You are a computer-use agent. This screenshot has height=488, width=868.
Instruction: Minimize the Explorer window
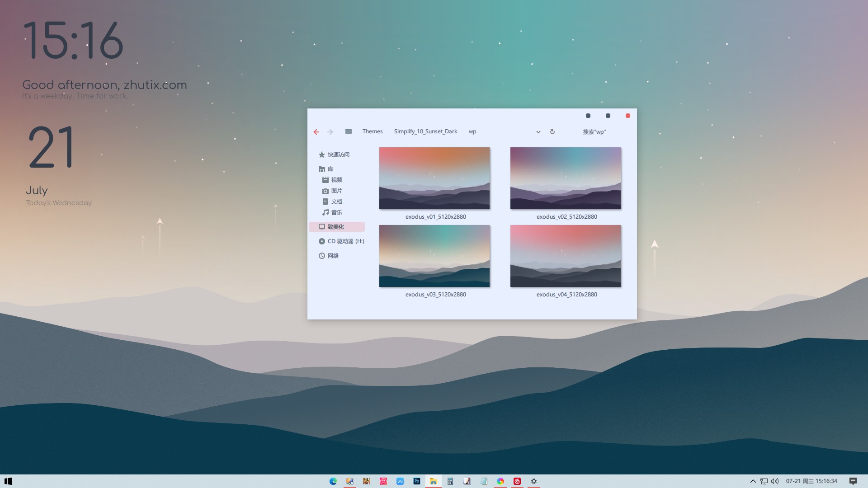tap(588, 116)
